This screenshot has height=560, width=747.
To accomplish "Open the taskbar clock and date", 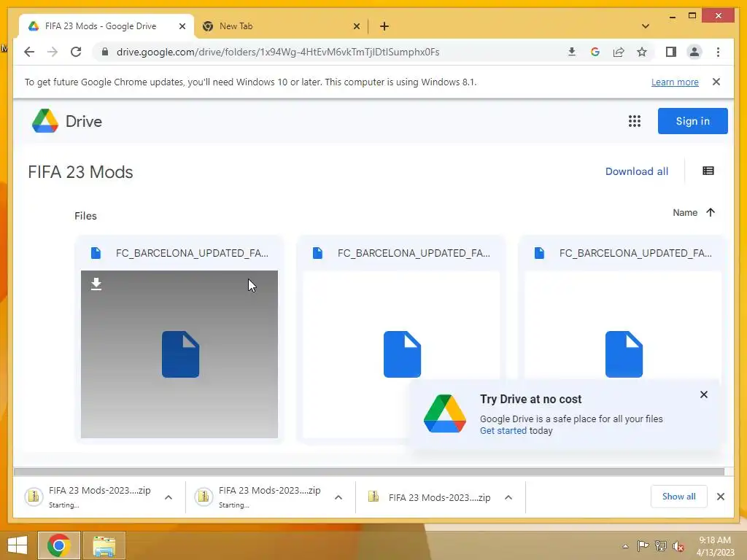I will coord(715,546).
